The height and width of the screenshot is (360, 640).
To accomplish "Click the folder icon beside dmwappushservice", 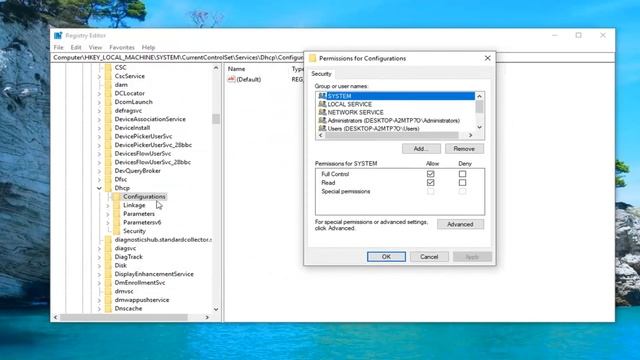I will click(108, 300).
